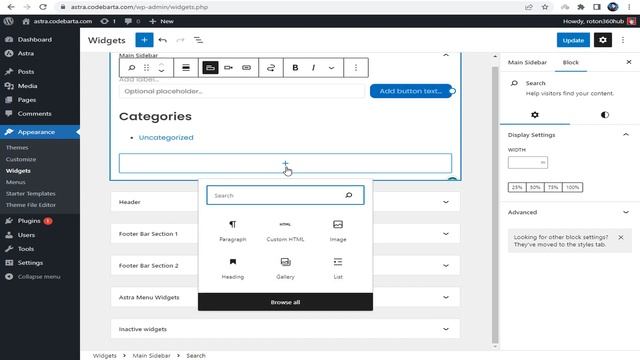Change the button position toolbar option
640x360 pixels.
228,68
